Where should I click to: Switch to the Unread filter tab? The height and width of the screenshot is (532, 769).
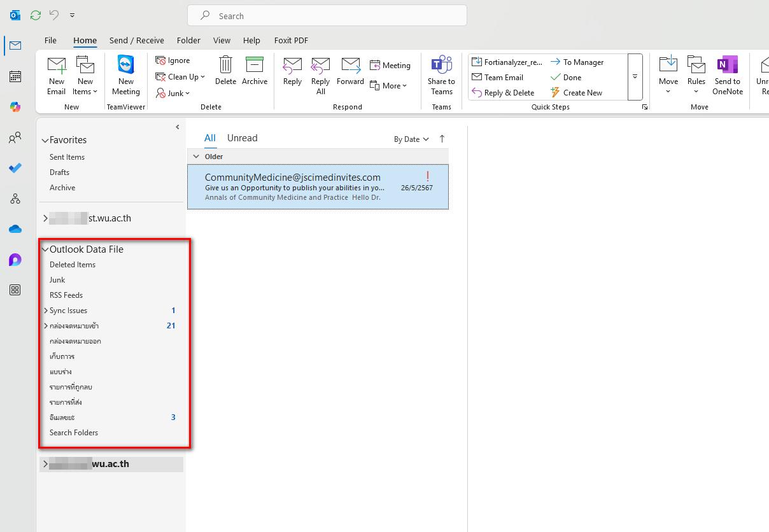(242, 138)
